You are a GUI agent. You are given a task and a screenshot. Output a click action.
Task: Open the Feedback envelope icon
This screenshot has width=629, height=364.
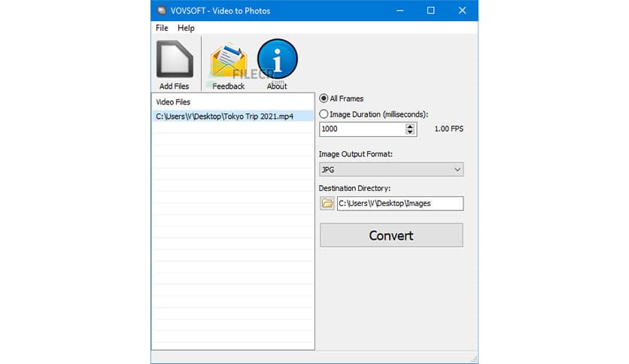click(x=228, y=60)
